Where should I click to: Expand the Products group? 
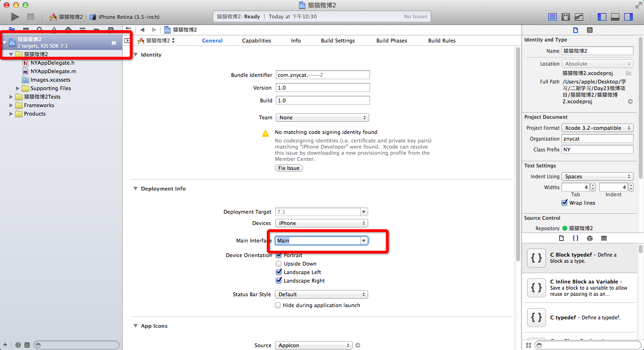coord(11,114)
